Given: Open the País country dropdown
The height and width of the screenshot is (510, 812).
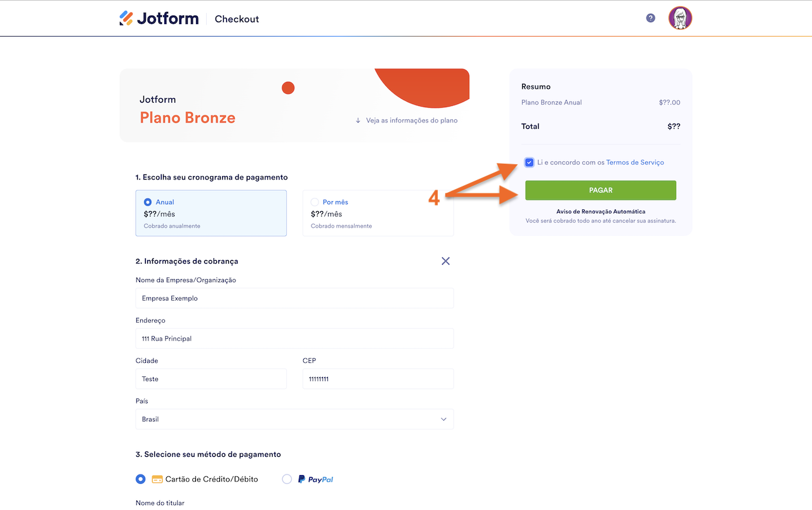Looking at the screenshot, I should pos(294,419).
